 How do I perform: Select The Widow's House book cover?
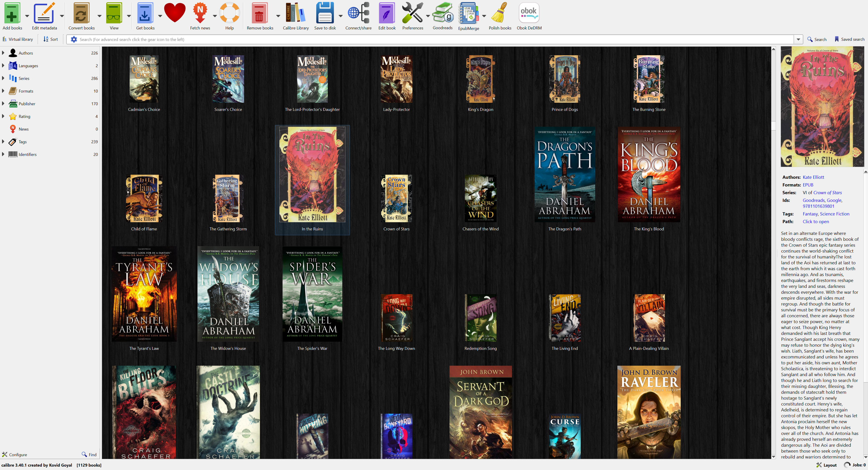point(228,294)
